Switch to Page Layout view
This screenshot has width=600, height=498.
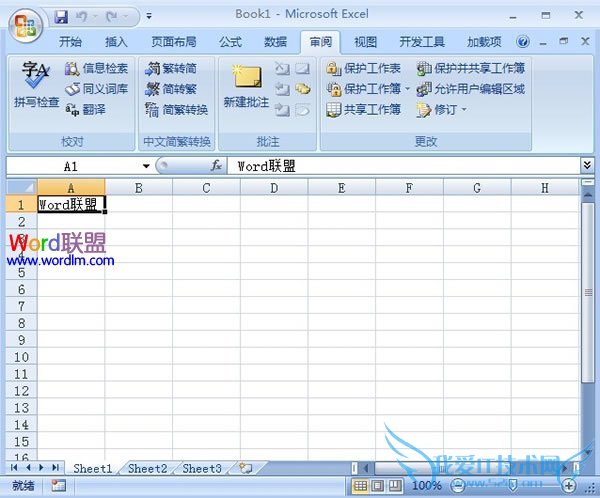point(378,486)
